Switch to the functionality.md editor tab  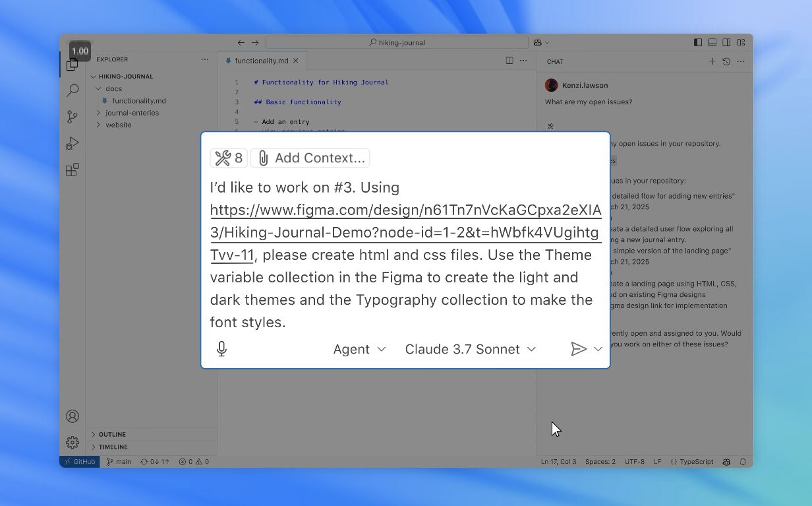coord(262,61)
